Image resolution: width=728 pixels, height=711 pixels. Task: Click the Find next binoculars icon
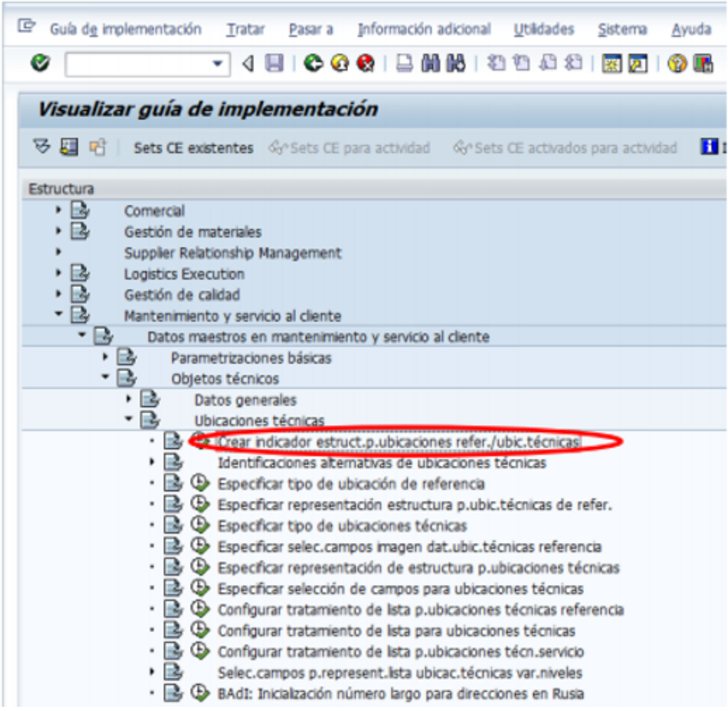click(456, 63)
